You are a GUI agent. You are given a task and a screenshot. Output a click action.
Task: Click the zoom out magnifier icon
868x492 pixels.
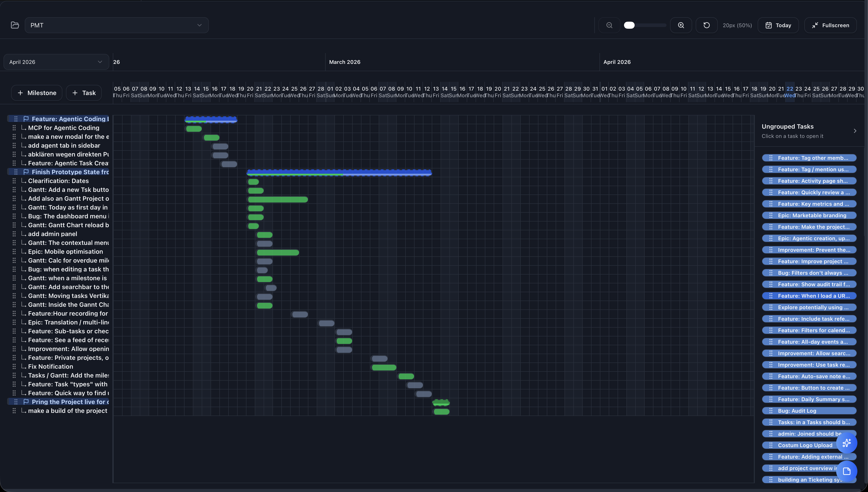click(609, 25)
